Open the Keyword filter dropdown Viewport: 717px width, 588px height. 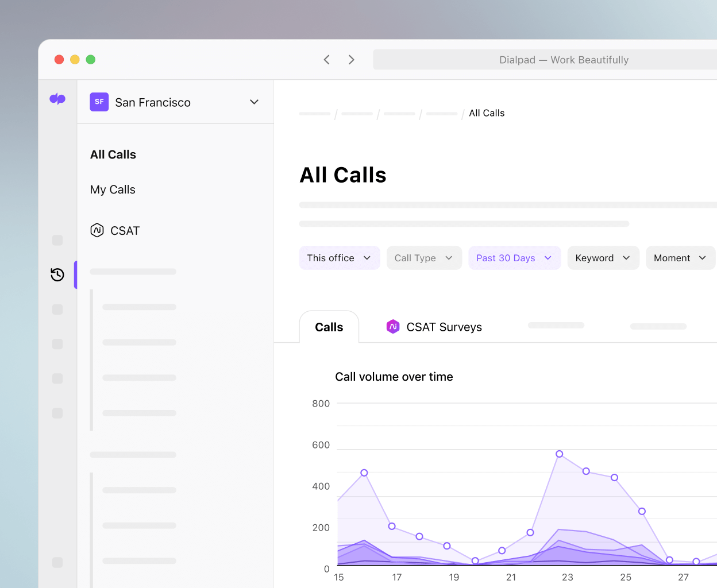pos(603,258)
